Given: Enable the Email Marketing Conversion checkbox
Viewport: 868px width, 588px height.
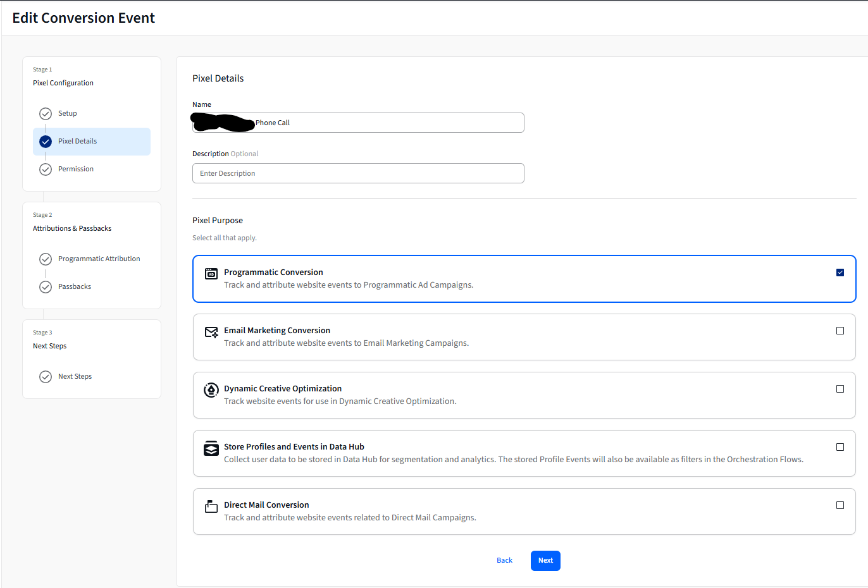Looking at the screenshot, I should point(840,331).
